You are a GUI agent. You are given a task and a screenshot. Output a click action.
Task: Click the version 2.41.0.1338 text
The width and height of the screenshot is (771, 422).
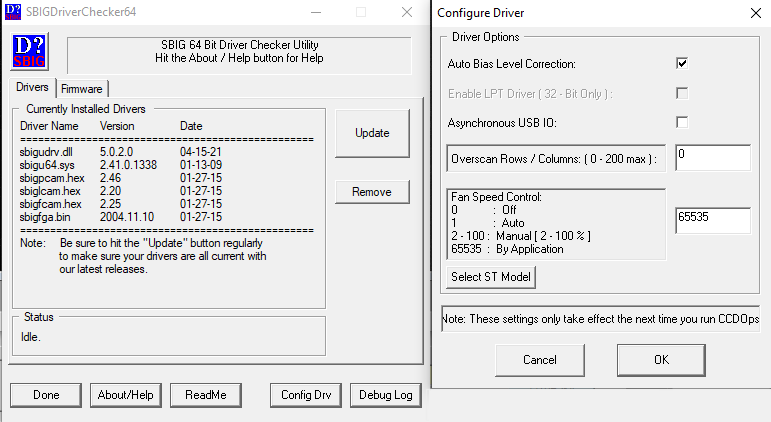point(128,165)
